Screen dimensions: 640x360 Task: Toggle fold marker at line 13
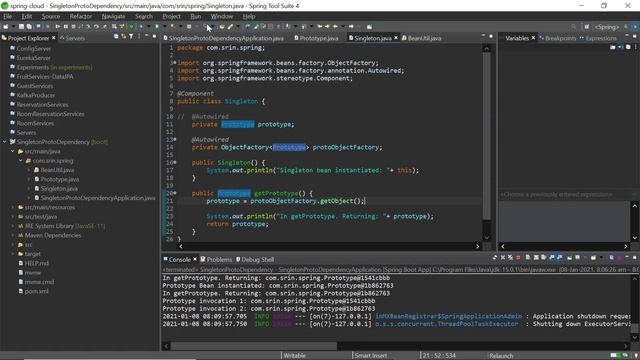coord(175,140)
